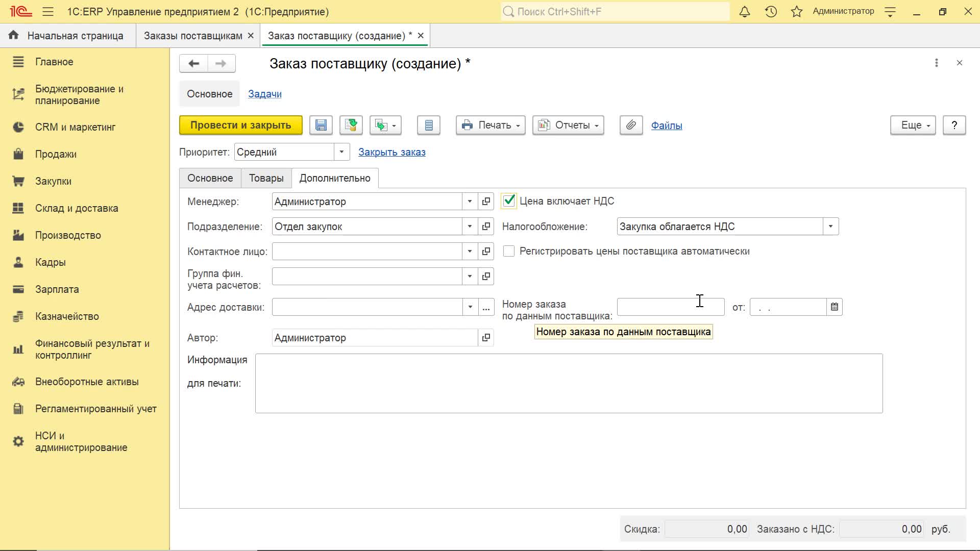Click the help question mark button
The height and width of the screenshot is (551, 980).
954,125
